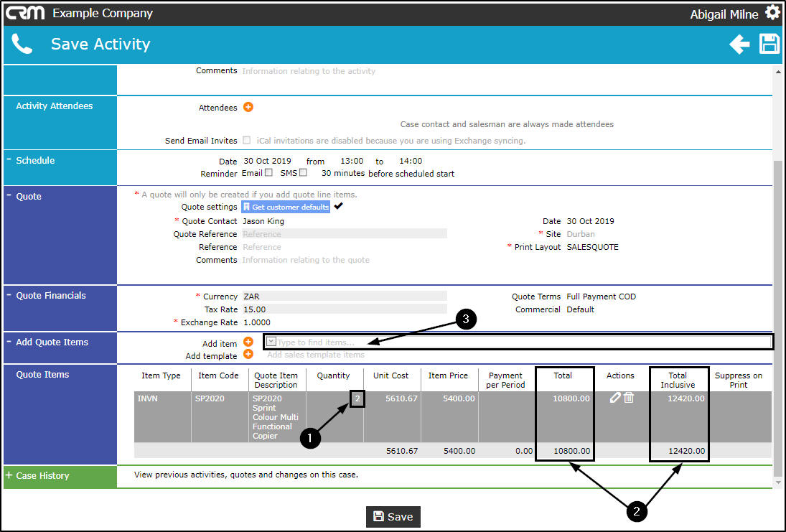Click the vertical scrollbar thumb
Image resolution: width=786 pixels, height=532 pixels.
click(778, 318)
